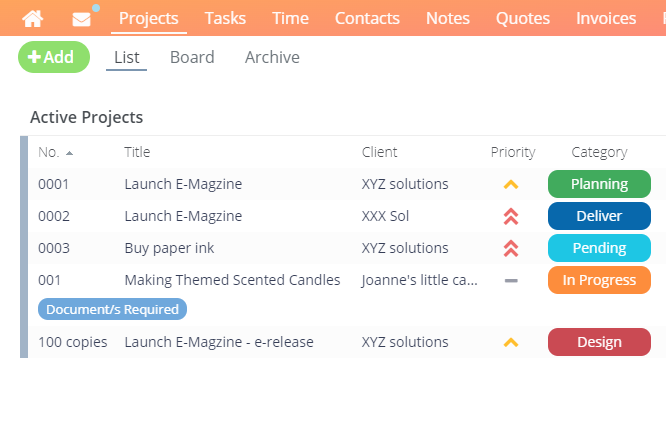Image resolution: width=666 pixels, height=429 pixels.
Task: Open the Time menu
Action: [290, 18]
